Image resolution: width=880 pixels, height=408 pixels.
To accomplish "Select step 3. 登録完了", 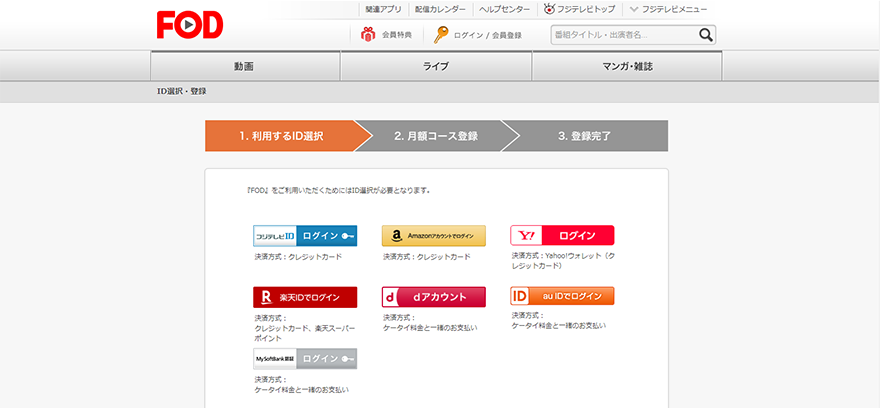I will pos(584,136).
